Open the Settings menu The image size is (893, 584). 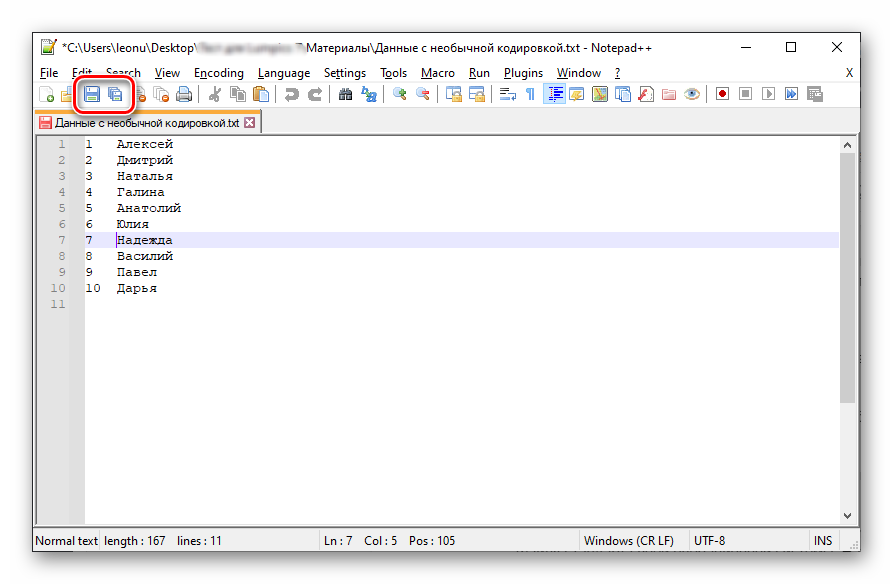pyautogui.click(x=344, y=73)
